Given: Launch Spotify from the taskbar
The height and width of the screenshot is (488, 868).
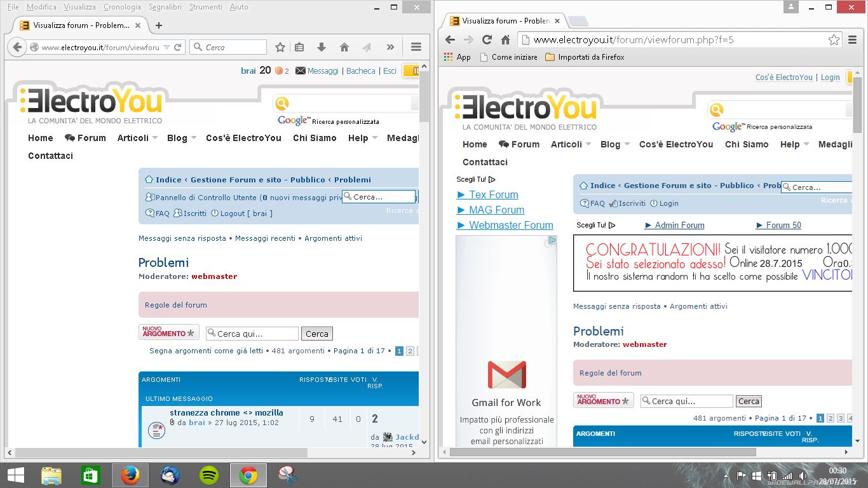Looking at the screenshot, I should [209, 475].
